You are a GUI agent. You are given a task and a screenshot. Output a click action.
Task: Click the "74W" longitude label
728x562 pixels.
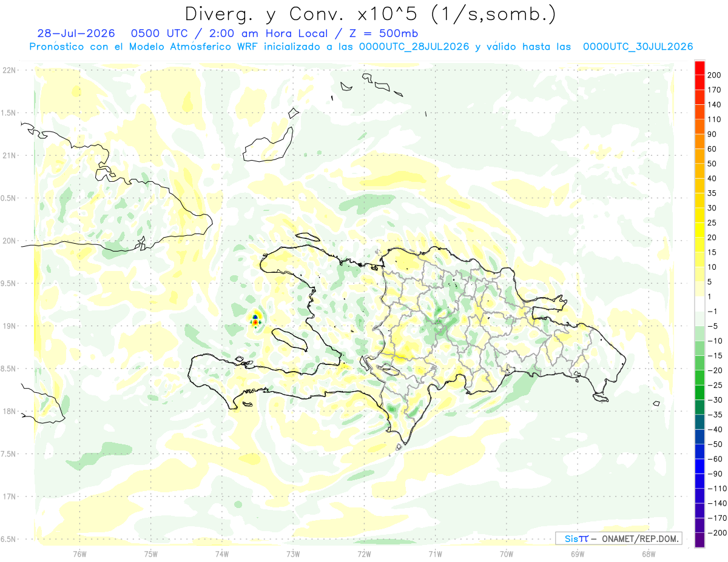pyautogui.click(x=222, y=554)
